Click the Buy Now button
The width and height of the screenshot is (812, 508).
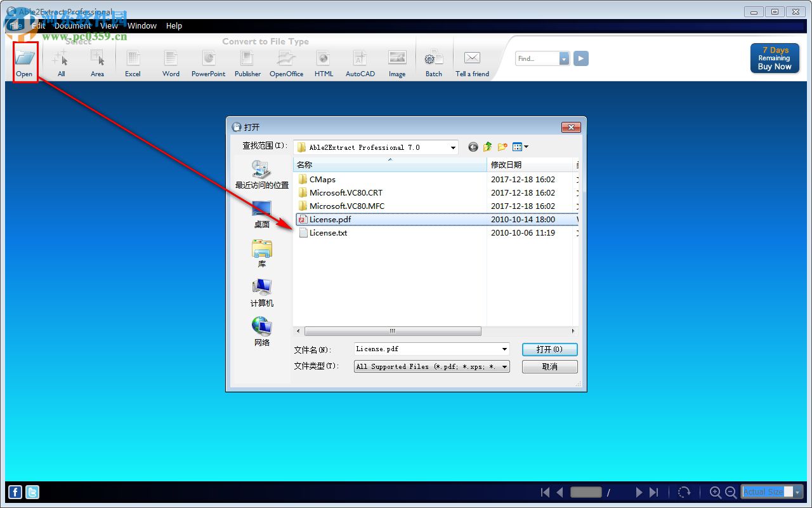pyautogui.click(x=775, y=58)
